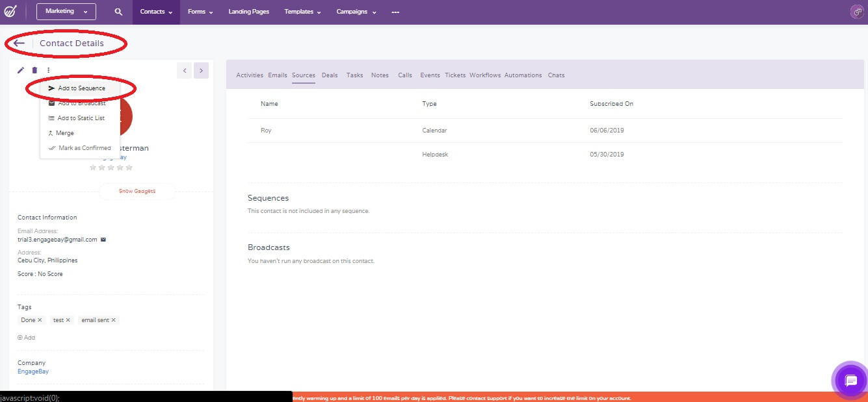Click the delete contact trash icon
868x402 pixels.
[x=34, y=69]
